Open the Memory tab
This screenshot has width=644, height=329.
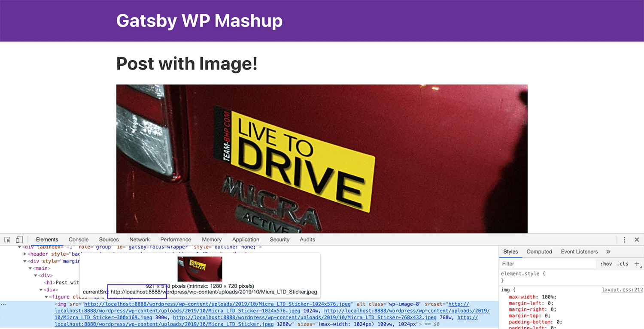212,240
